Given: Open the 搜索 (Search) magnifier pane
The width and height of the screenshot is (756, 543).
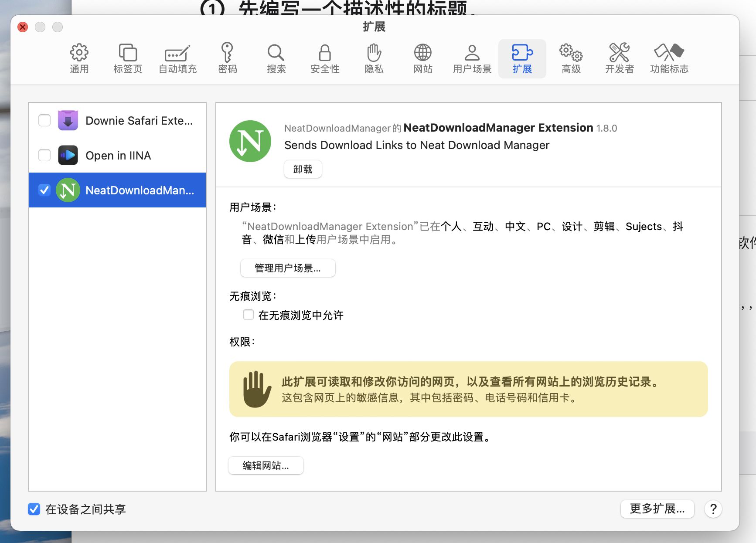Looking at the screenshot, I should (x=276, y=58).
